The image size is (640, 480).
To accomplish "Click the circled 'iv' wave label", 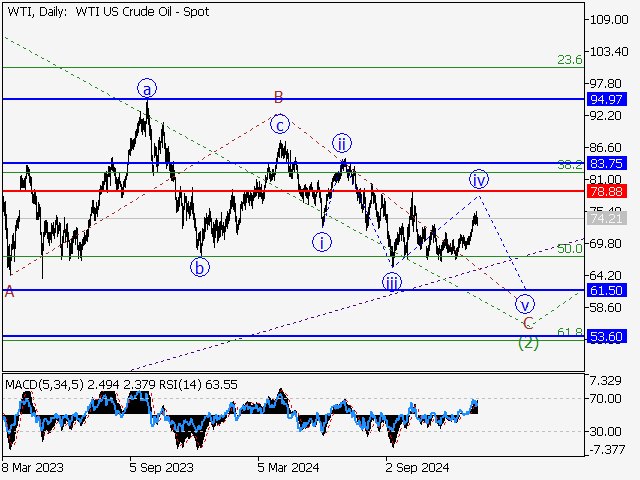I will coord(479,180).
